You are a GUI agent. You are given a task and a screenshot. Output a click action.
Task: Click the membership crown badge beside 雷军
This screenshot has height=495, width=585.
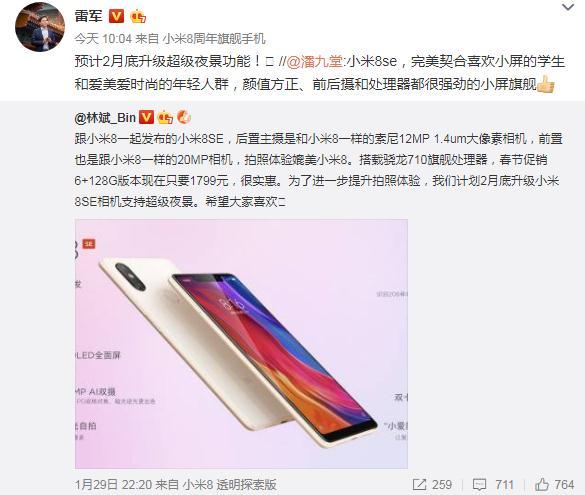pos(138,16)
